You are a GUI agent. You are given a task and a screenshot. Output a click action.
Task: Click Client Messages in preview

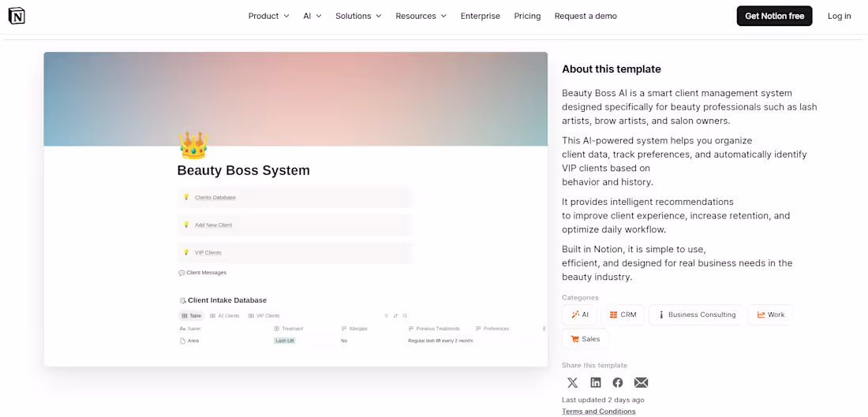203,273
